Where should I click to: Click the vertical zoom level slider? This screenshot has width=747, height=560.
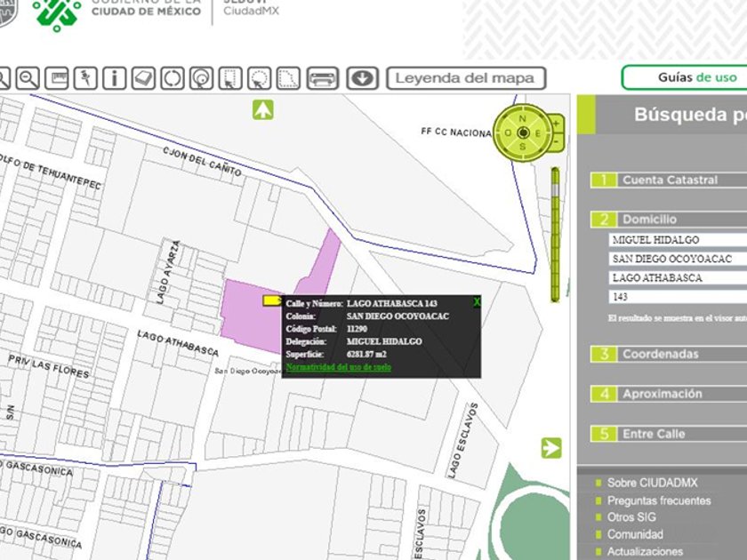pos(557,233)
